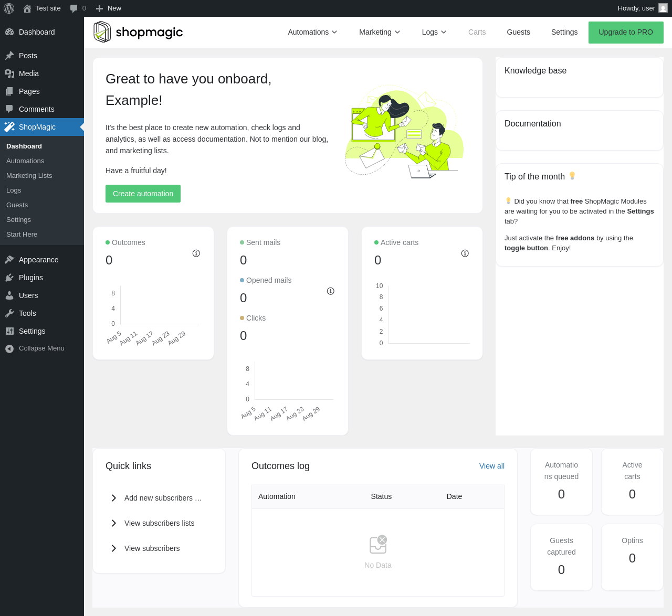Click chevron beside View subscribers

(114, 548)
